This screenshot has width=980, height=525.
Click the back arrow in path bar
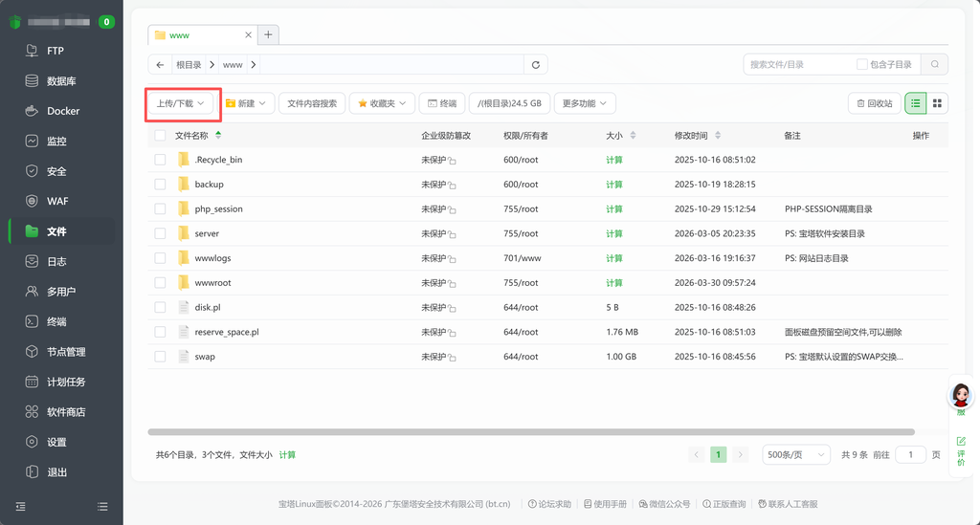click(x=160, y=65)
